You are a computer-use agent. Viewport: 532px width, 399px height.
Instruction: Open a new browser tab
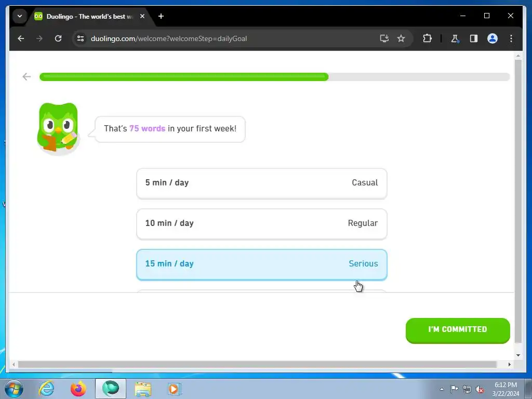[161, 16]
